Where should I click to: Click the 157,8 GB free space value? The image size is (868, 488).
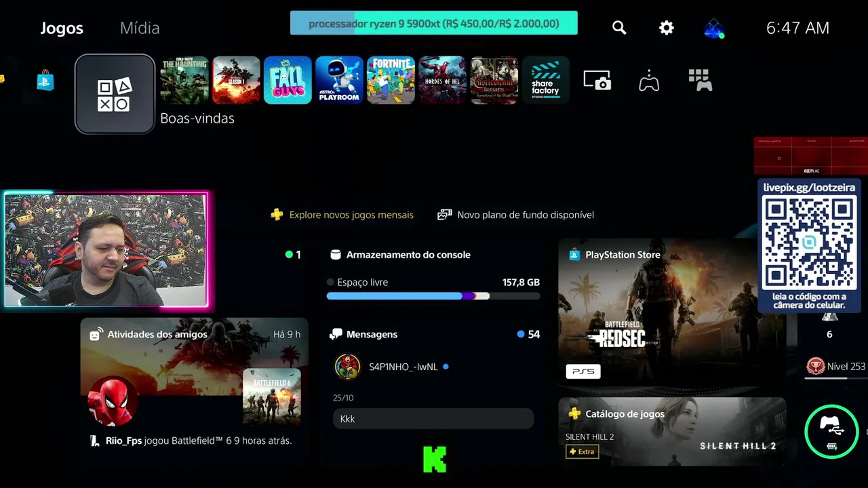(521, 283)
